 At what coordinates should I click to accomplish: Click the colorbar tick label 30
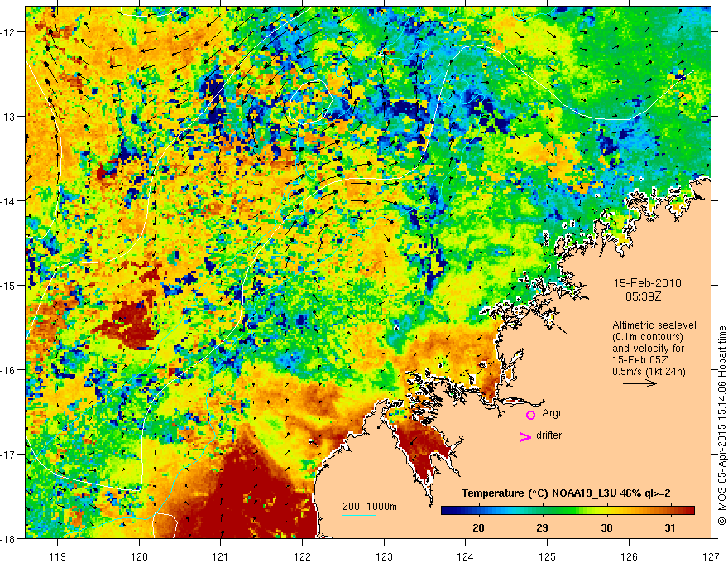[606, 527]
